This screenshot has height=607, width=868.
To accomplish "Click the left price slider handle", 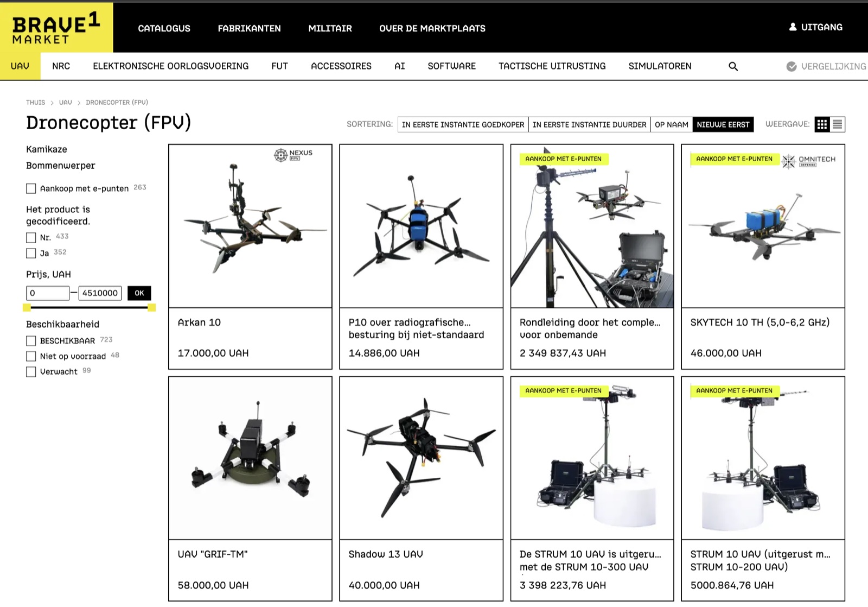I will 27,308.
